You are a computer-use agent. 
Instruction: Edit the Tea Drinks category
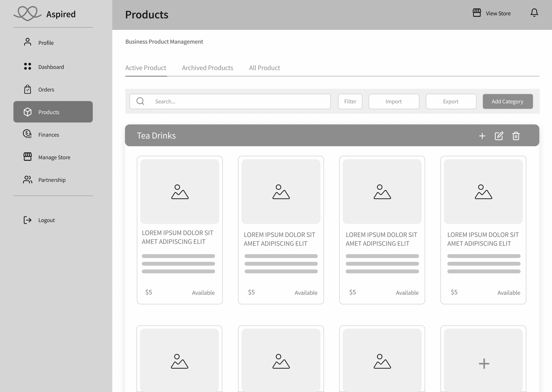pyautogui.click(x=499, y=136)
